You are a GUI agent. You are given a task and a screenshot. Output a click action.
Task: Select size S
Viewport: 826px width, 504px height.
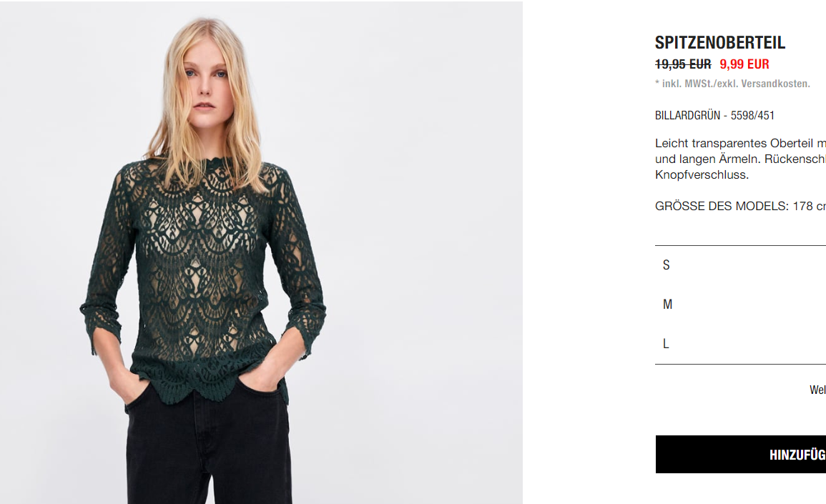click(740, 265)
